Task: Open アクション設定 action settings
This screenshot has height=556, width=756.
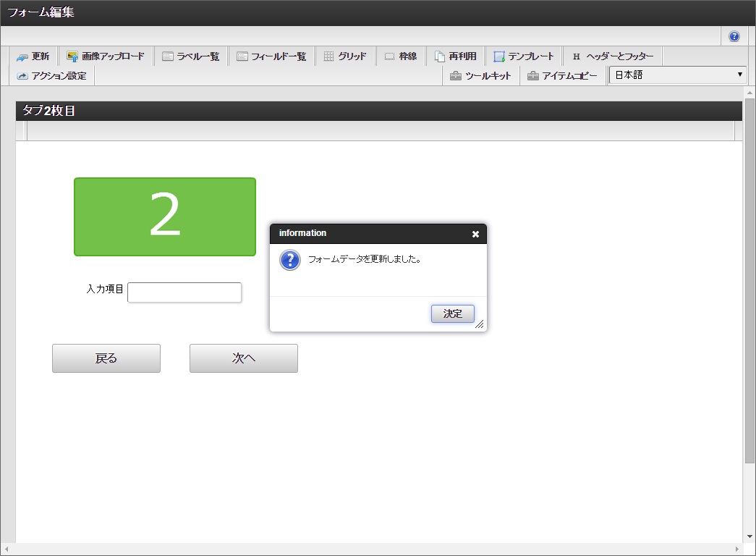Action: coord(52,76)
